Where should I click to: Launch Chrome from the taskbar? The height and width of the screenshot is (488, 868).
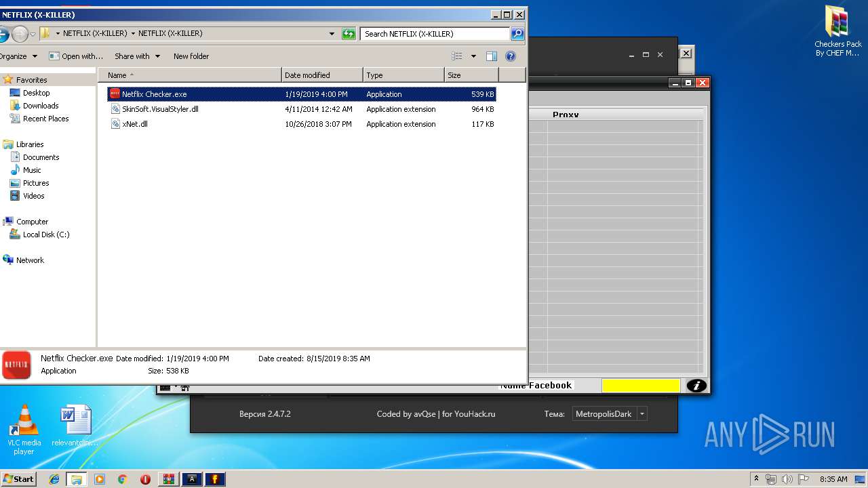[x=123, y=479]
